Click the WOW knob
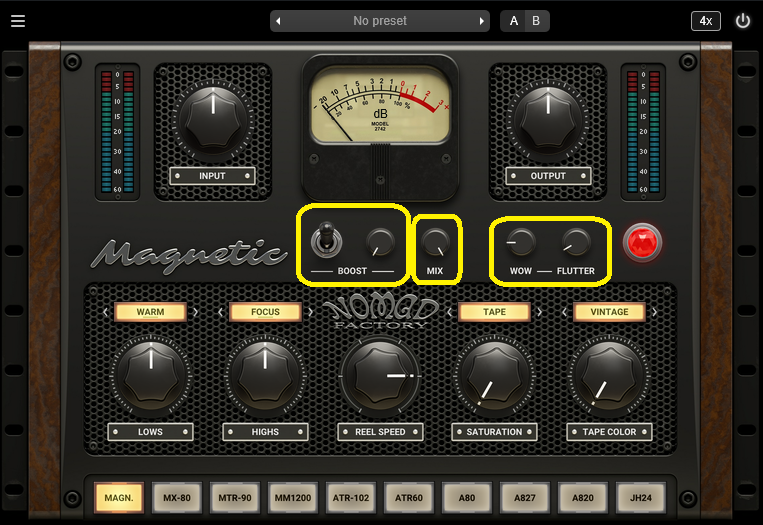The width and height of the screenshot is (763, 525). click(x=521, y=242)
